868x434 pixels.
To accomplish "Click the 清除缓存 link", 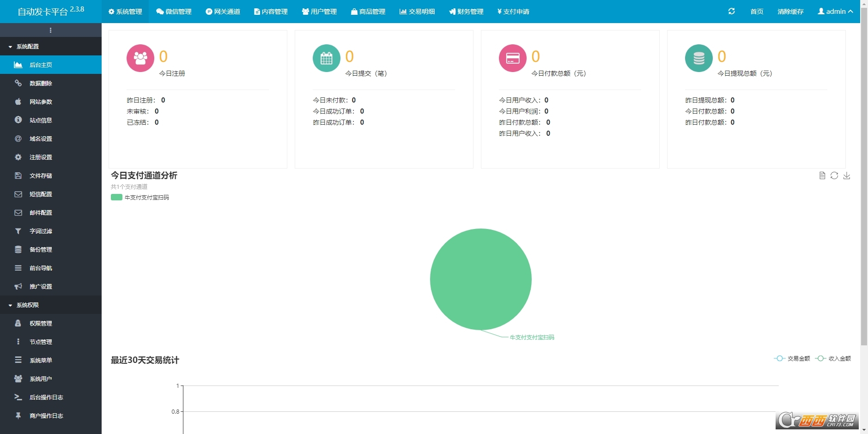I will [790, 12].
